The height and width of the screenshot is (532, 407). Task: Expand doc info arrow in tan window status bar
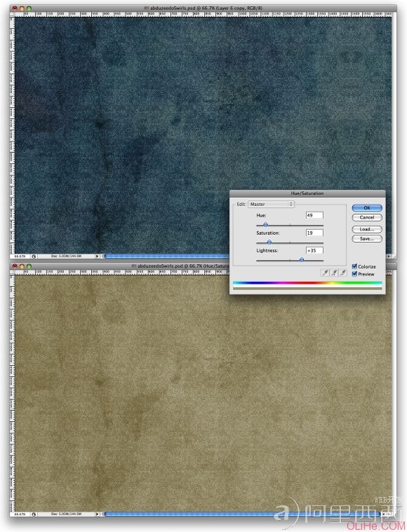97,514
